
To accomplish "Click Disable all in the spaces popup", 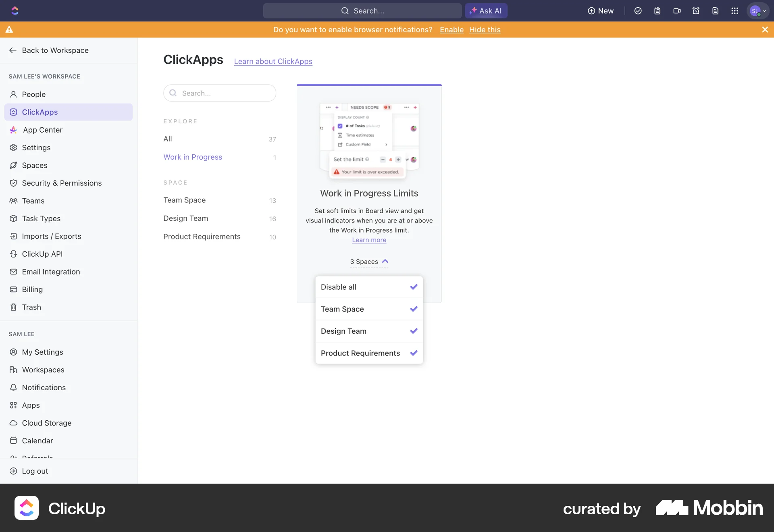I will [x=339, y=287].
